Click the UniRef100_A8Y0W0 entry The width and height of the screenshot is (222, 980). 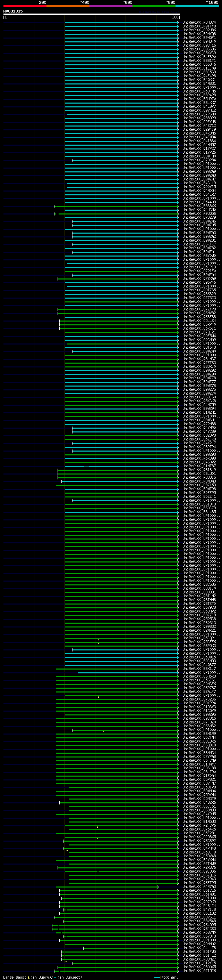(199, 256)
